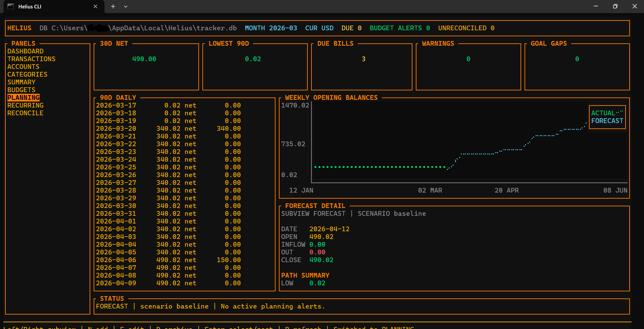
Task: Click the CUR USD currency indicator
Action: pos(319,28)
